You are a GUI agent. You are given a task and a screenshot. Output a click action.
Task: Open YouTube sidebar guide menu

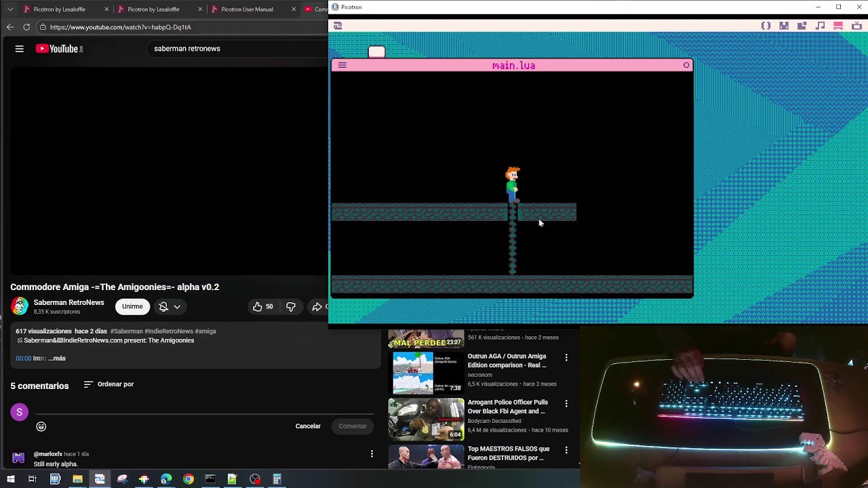point(20,49)
